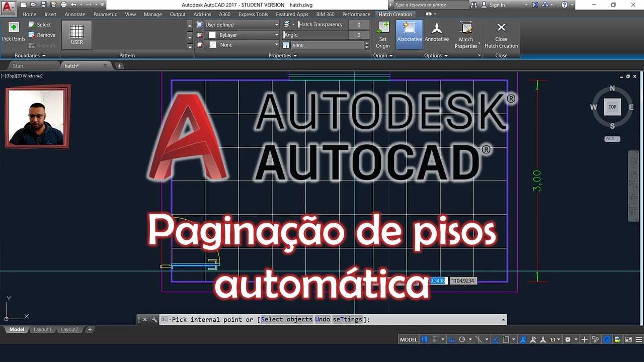Image resolution: width=644 pixels, height=362 pixels.
Task: Switch to the Layout2 tab
Action: coord(69,330)
